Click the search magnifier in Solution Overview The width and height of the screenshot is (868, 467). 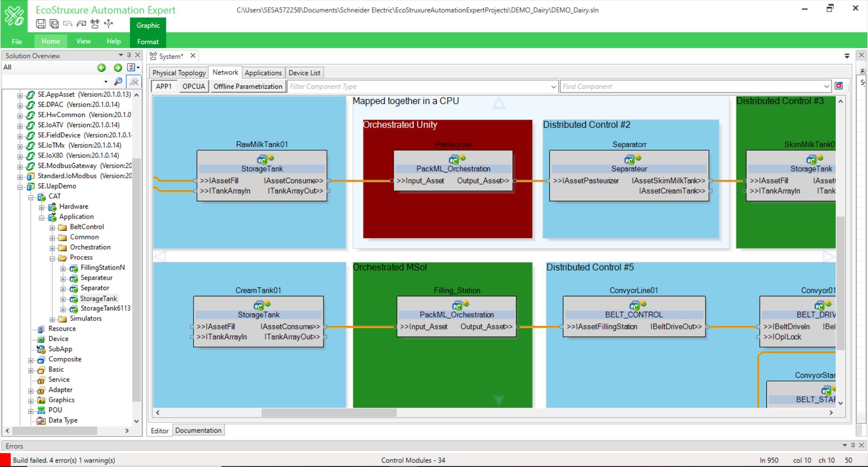(x=118, y=82)
